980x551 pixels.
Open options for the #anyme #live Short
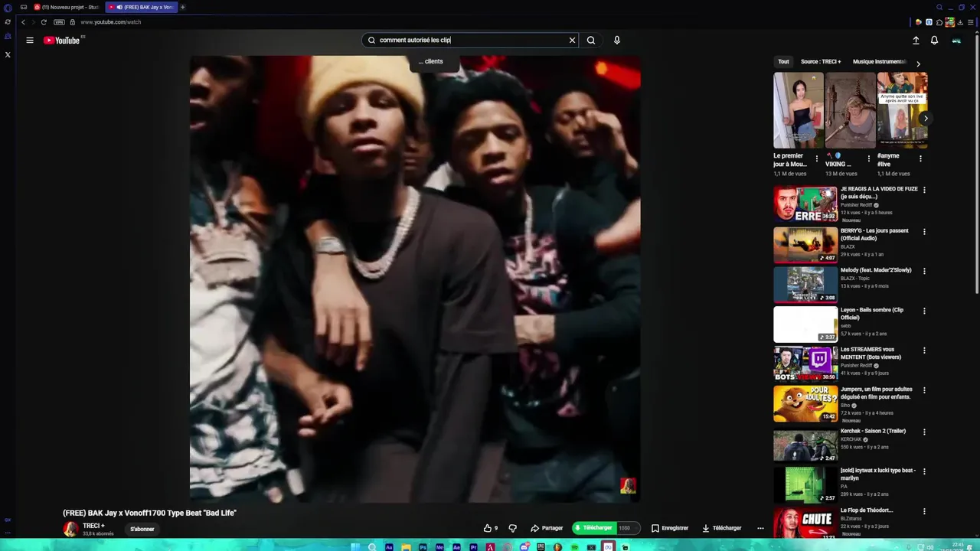[920, 159]
